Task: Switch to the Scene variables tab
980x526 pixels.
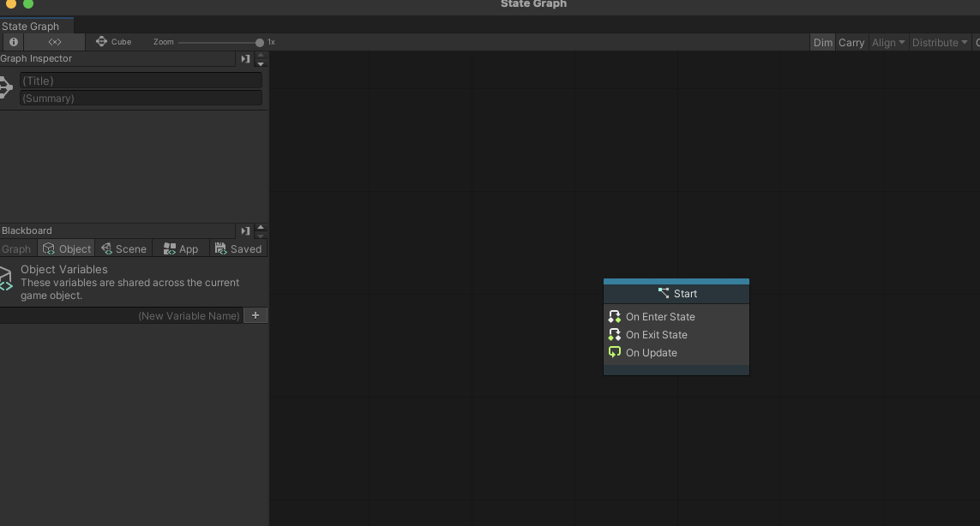Action: 123,248
